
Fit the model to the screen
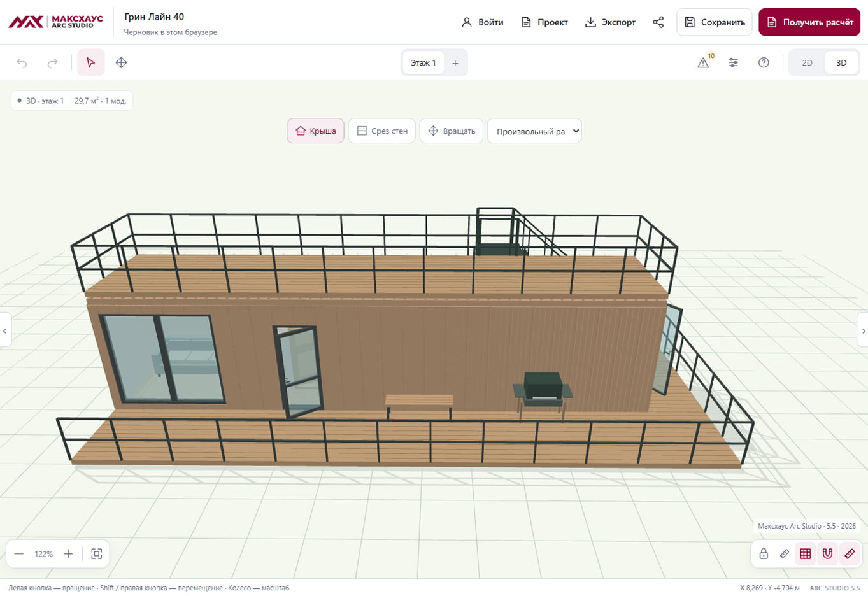[97, 554]
